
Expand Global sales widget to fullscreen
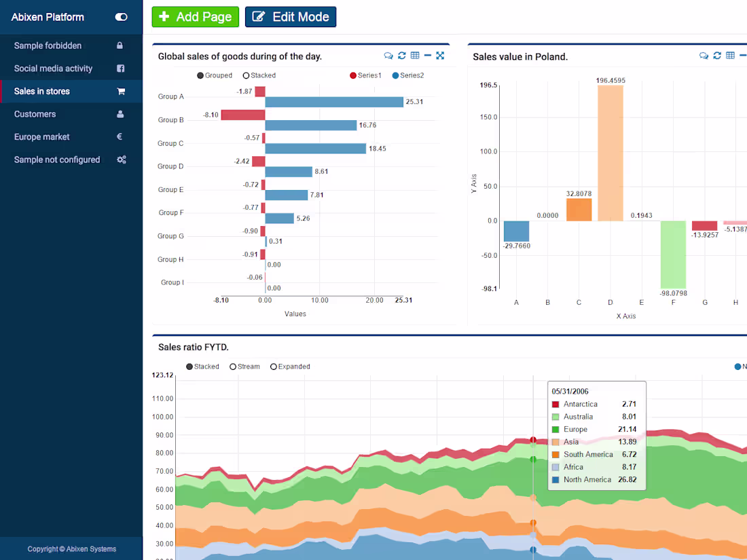[x=440, y=56]
